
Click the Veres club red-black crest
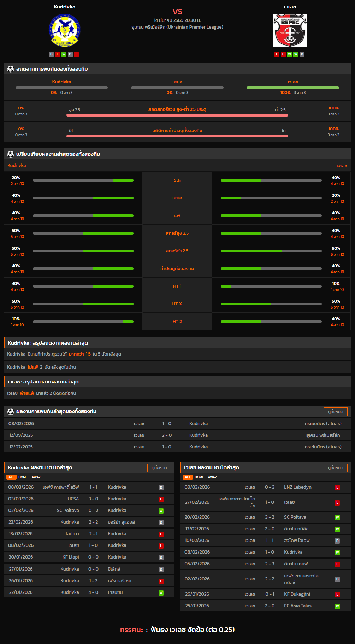(x=290, y=30)
